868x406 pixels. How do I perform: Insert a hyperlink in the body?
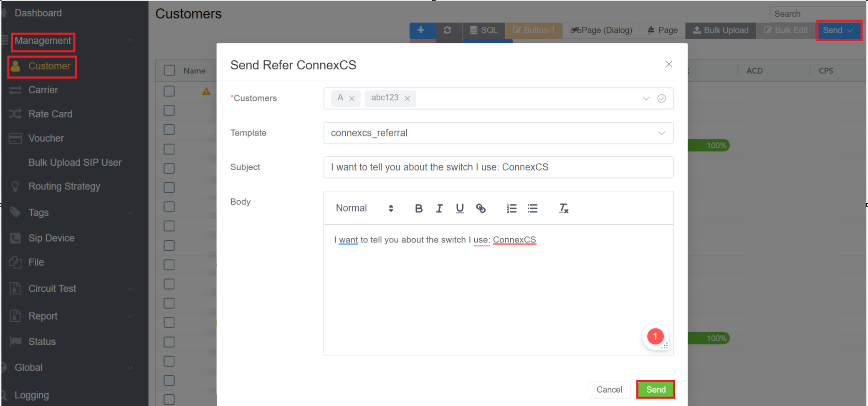point(481,208)
